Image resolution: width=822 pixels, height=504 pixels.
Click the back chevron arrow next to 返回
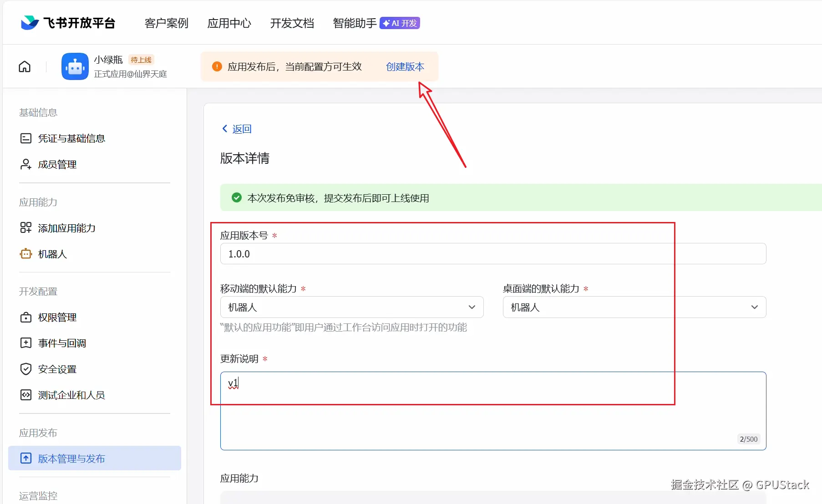point(225,129)
